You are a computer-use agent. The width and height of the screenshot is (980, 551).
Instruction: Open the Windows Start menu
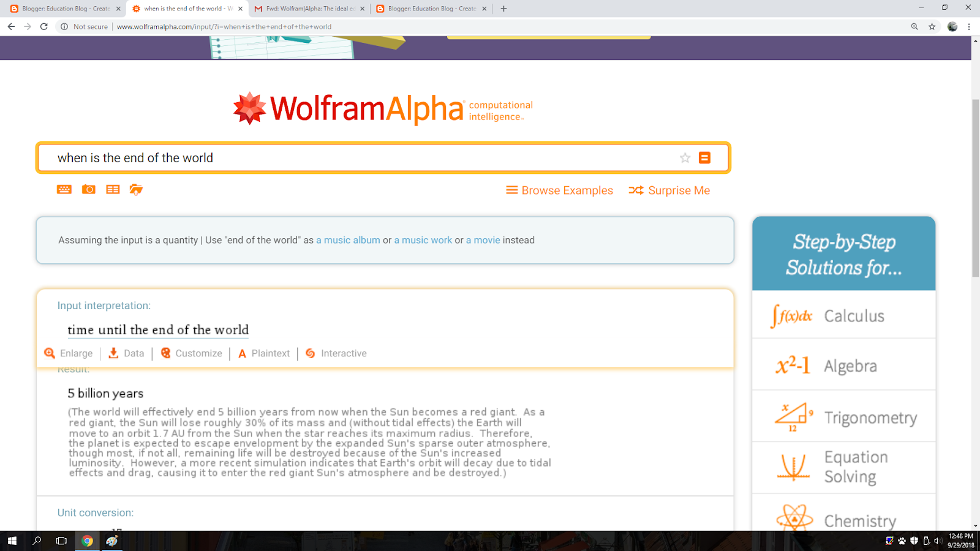(x=12, y=541)
